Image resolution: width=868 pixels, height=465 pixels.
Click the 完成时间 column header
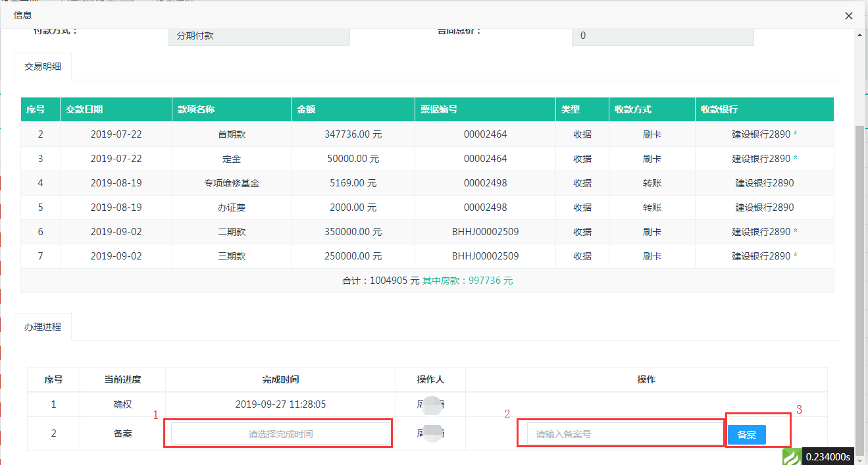280,380
